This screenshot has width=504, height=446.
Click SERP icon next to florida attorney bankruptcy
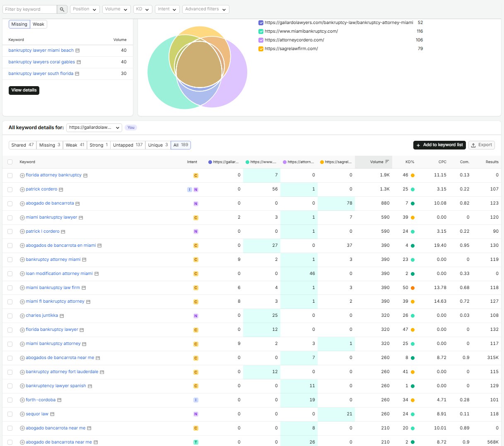point(85,176)
